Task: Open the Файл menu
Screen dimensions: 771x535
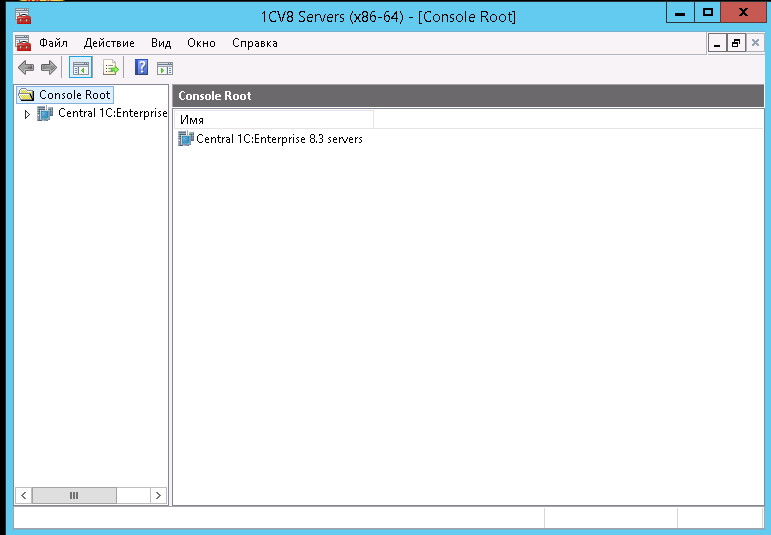Action: pos(53,43)
